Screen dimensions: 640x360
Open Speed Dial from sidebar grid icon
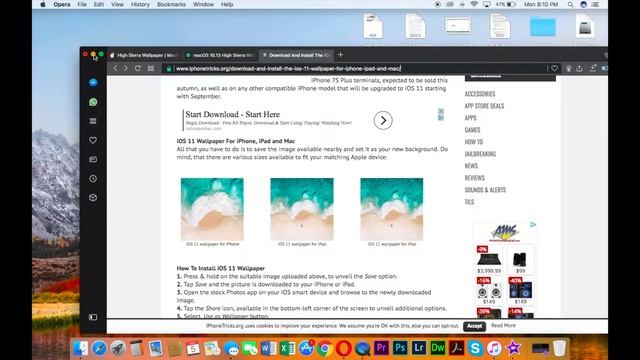pyautogui.click(x=93, y=121)
